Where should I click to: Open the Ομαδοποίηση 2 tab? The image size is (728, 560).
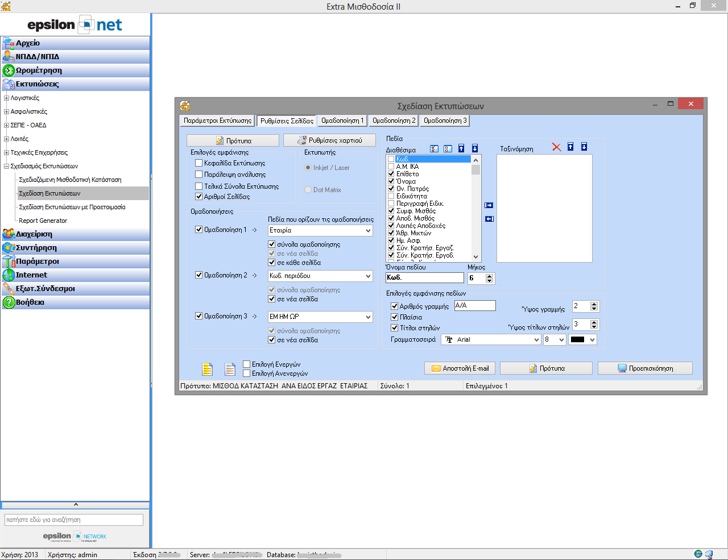394,121
